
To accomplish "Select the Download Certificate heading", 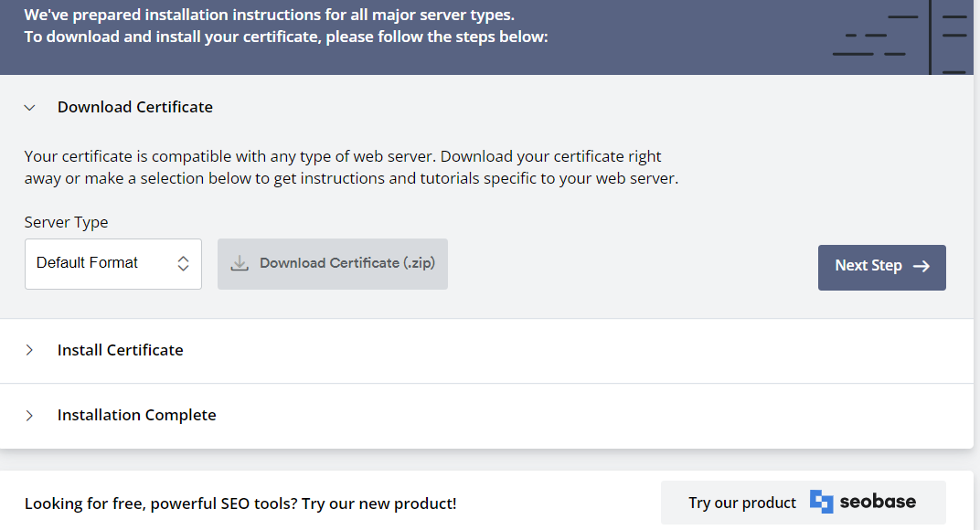I will pyautogui.click(x=135, y=107).
